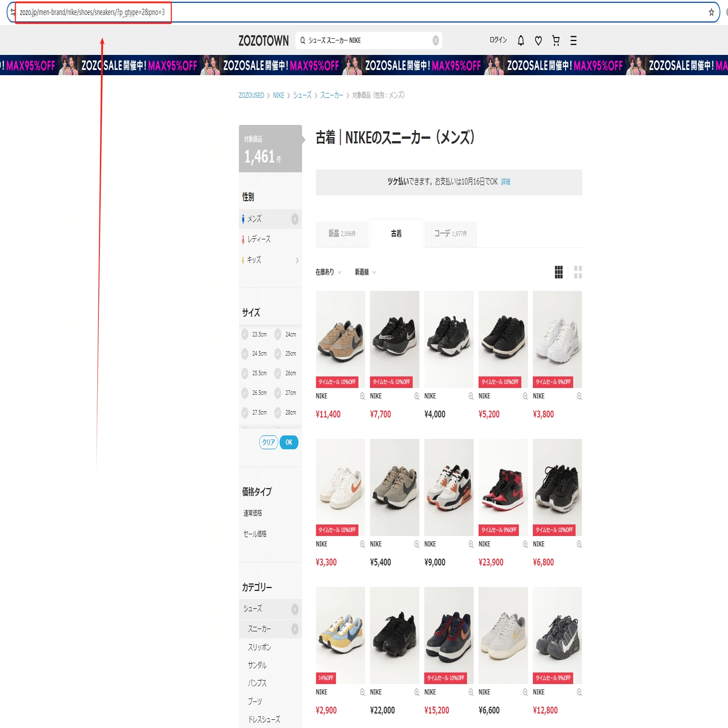The width and height of the screenshot is (728, 728).
Task: Open the red and black Jordan sneaker thumbnail
Action: pyautogui.click(x=503, y=487)
